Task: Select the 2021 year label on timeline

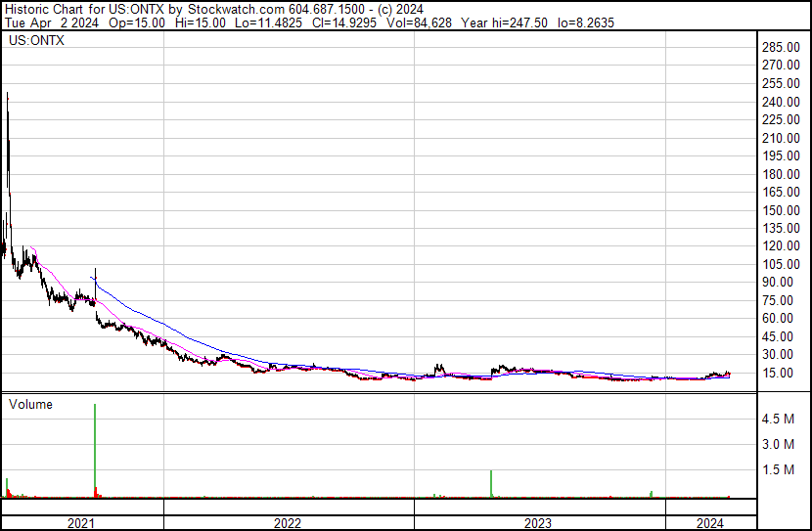Action: pyautogui.click(x=81, y=523)
